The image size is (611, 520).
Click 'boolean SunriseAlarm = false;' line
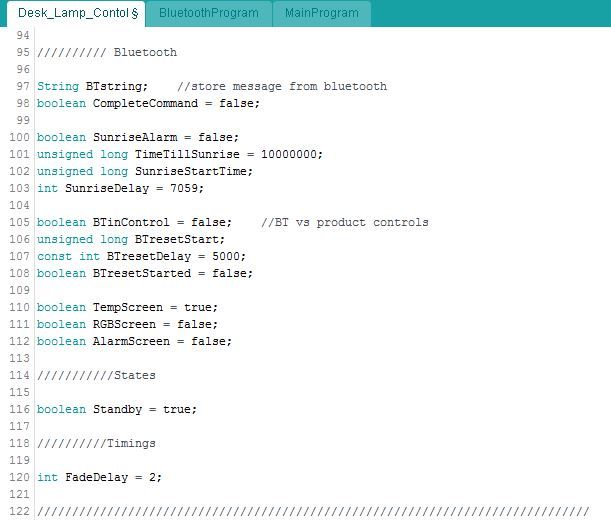pos(138,137)
